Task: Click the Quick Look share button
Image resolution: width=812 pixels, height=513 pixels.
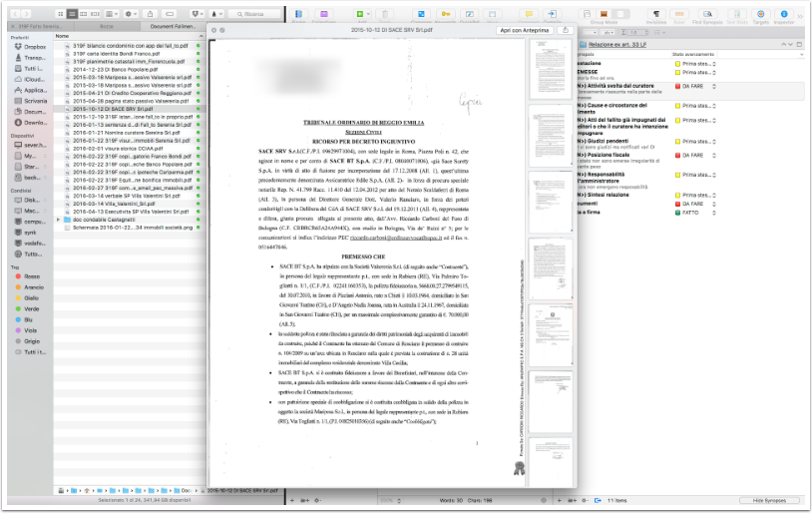Action: 565,31
